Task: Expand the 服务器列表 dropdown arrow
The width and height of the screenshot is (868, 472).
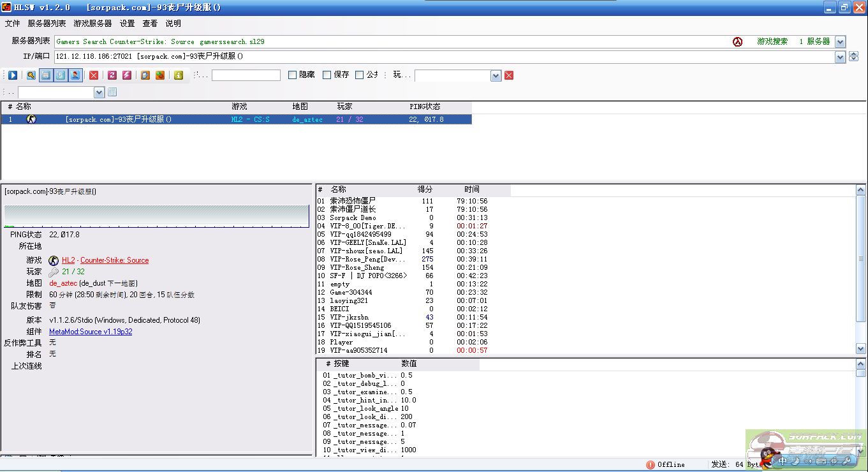Action: coord(840,42)
